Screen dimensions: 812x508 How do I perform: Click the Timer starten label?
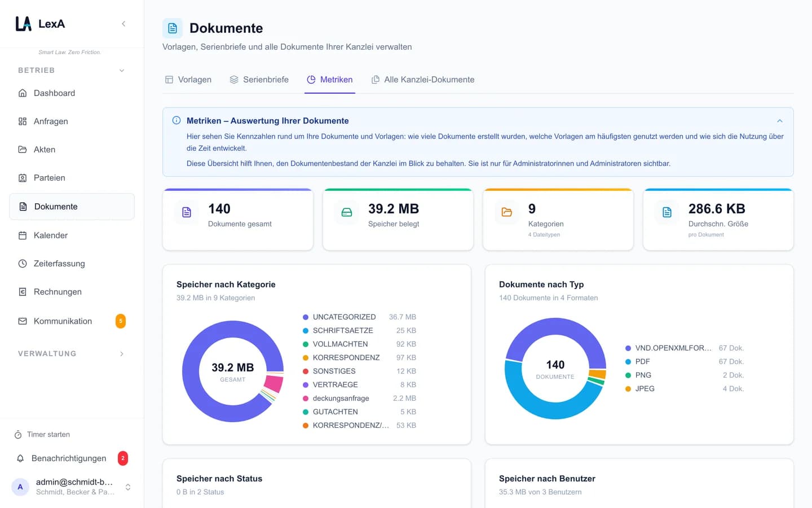[x=48, y=435]
